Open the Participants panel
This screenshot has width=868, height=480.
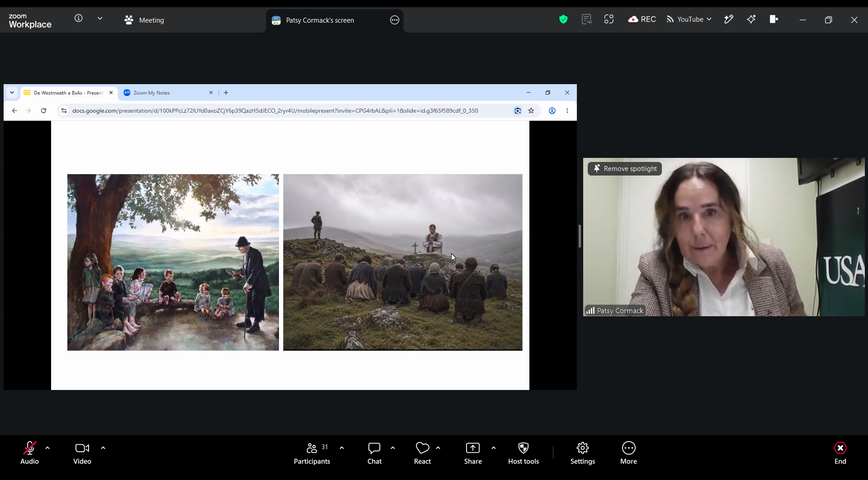pyautogui.click(x=312, y=453)
